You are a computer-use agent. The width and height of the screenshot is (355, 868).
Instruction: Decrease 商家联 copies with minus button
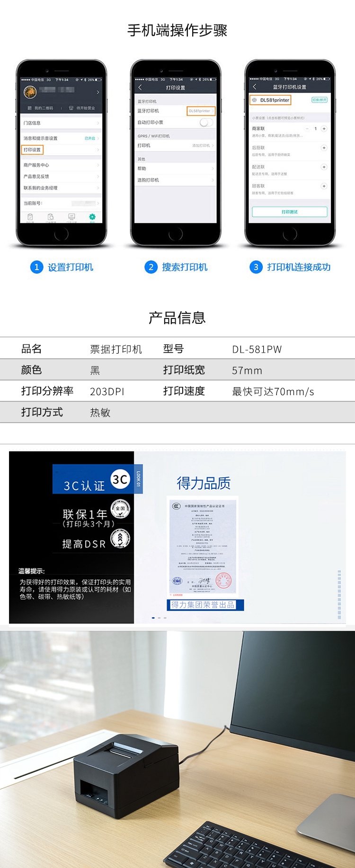coord(307,129)
